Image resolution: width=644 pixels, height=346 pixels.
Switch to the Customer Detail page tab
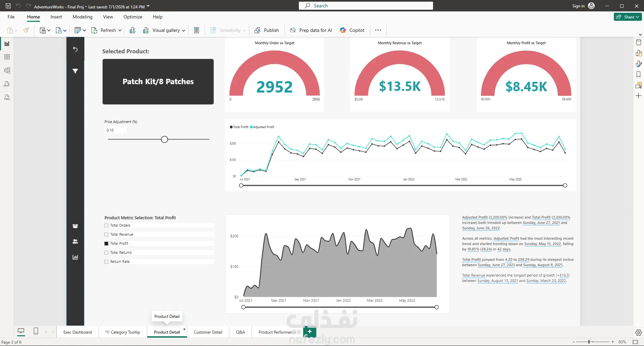[x=208, y=332]
